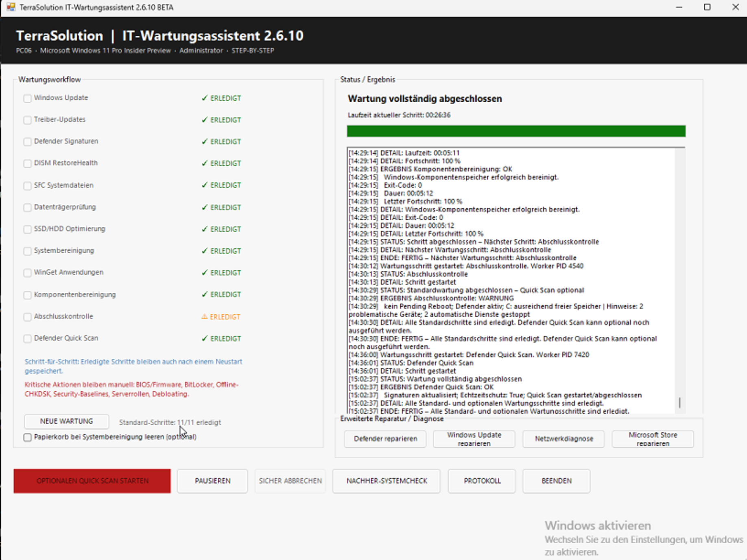Minimize the TerraSolution window
747x560 pixels.
tap(679, 7)
